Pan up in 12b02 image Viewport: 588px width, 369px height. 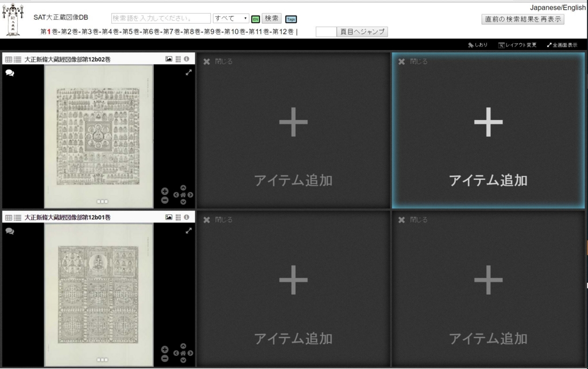183,188
